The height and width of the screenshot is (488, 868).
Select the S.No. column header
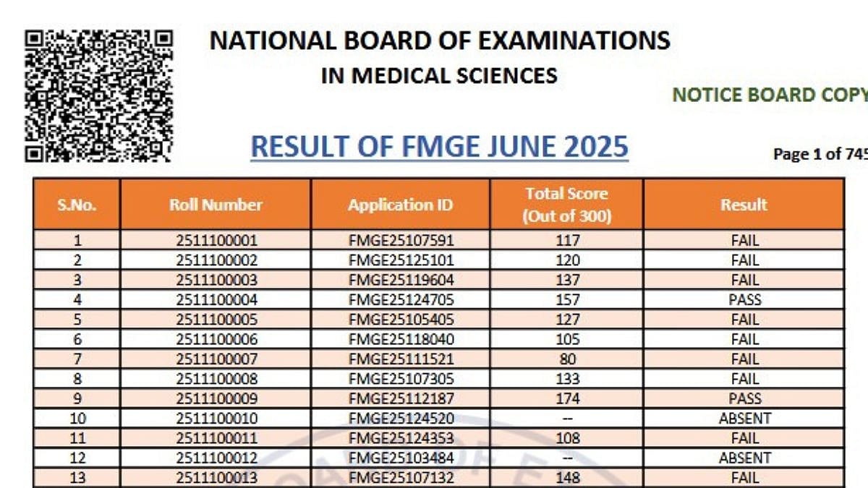tap(77, 205)
